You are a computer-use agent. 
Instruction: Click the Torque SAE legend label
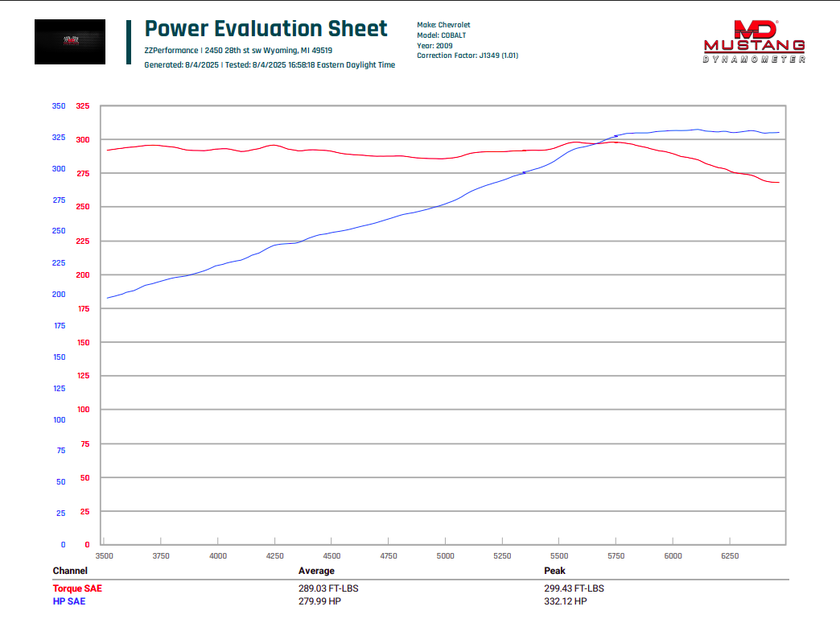(77, 588)
